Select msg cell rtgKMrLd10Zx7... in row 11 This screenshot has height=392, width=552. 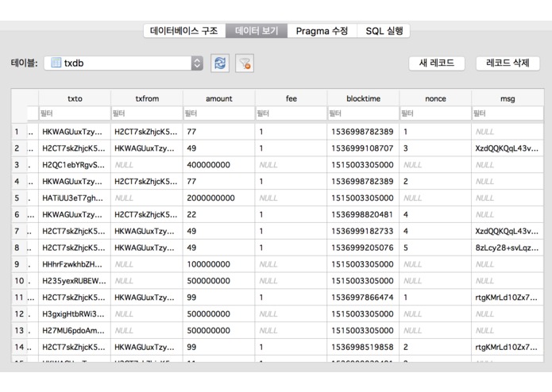click(508, 298)
